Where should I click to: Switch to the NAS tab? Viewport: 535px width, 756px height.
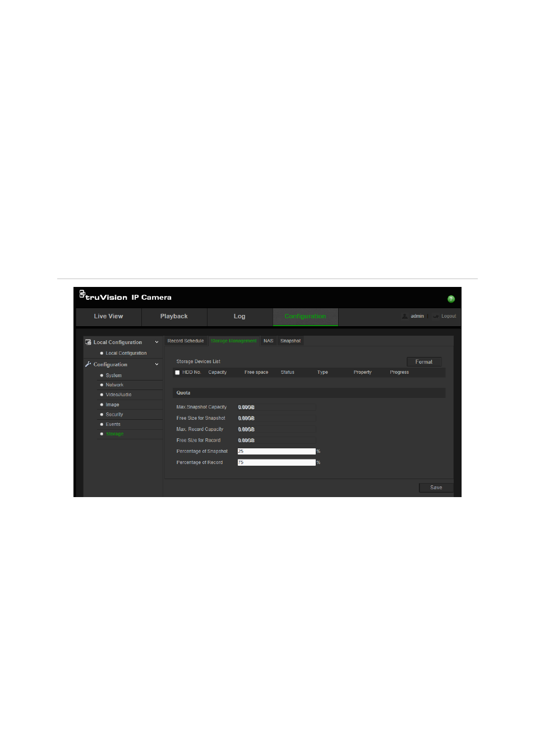pyautogui.click(x=269, y=341)
